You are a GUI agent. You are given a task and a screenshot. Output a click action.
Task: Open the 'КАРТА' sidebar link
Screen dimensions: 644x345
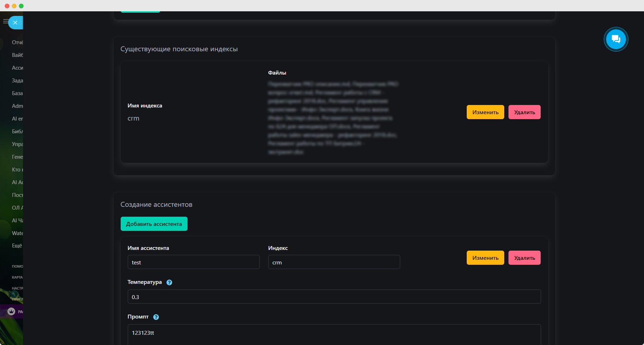click(x=17, y=277)
